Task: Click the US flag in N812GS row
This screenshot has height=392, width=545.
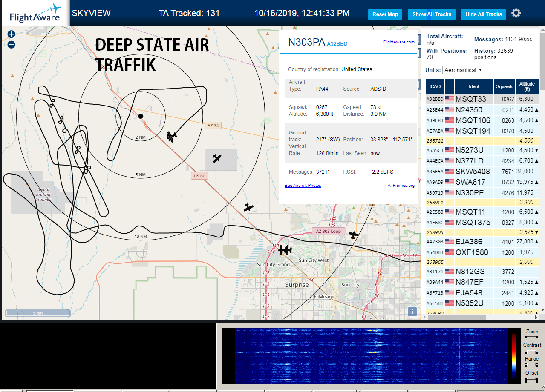Action: click(x=450, y=272)
